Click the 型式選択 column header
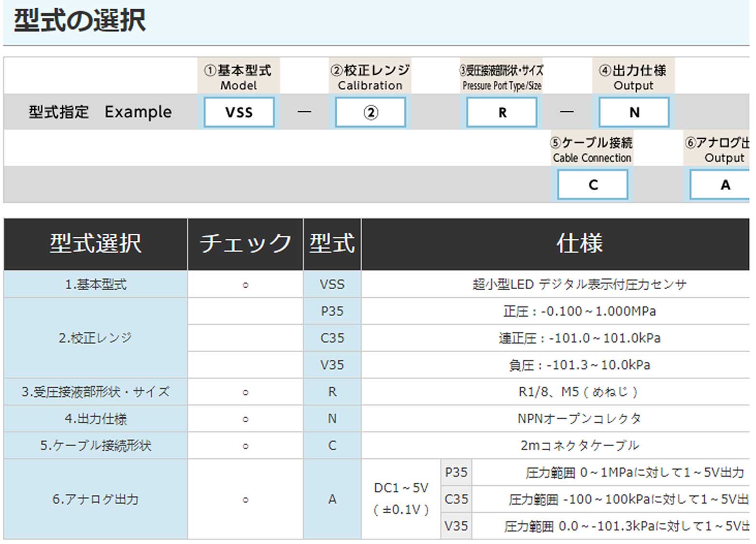 96,244
